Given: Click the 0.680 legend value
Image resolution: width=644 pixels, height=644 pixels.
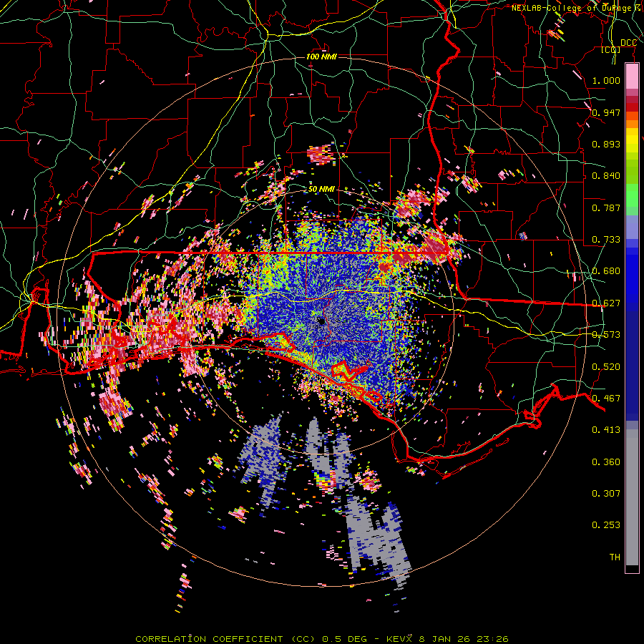Looking at the screenshot, I should coord(606,271).
